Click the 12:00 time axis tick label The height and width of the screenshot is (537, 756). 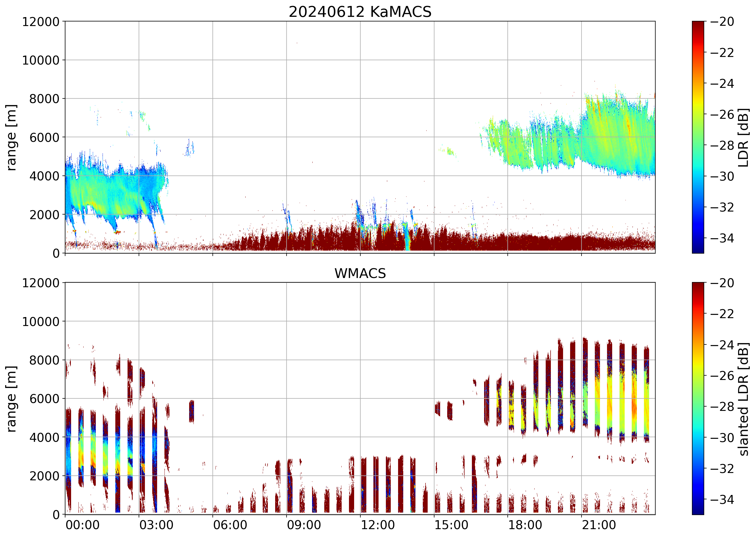pos(377,525)
